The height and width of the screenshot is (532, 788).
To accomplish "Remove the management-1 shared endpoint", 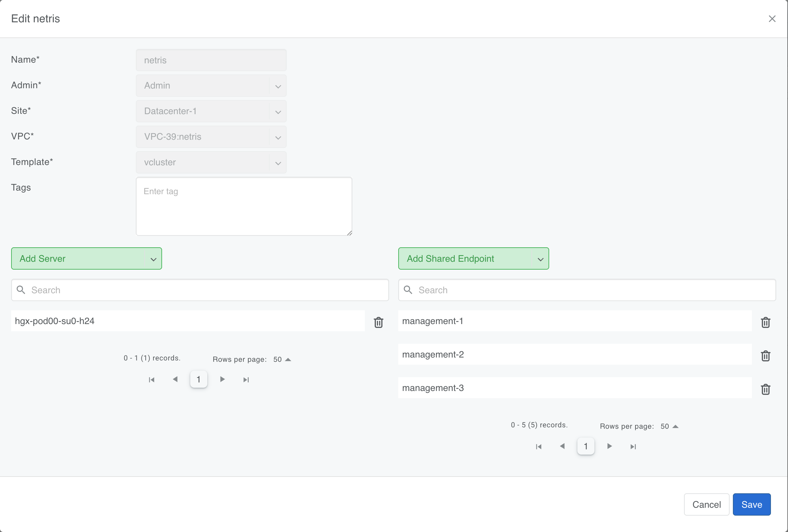I will [x=766, y=322].
